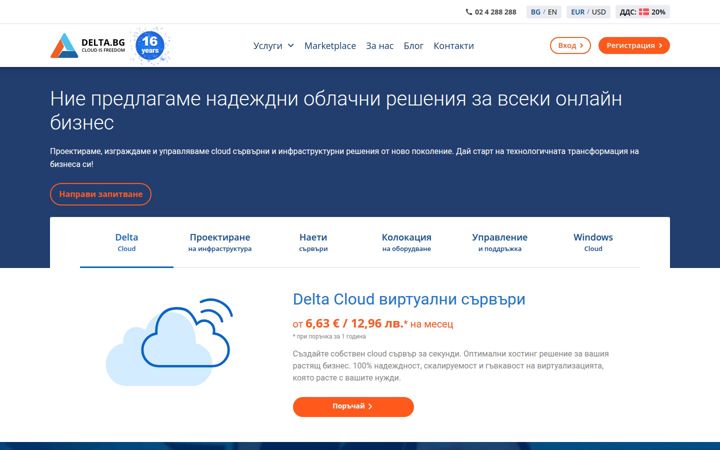
Task: Click the note при поръчка за 1 година
Action: point(329,337)
